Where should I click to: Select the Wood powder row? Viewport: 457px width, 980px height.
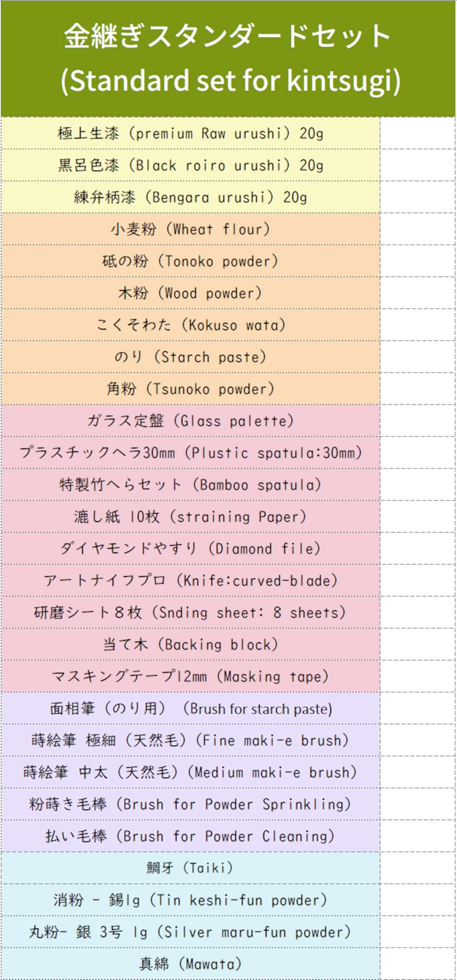point(190,293)
